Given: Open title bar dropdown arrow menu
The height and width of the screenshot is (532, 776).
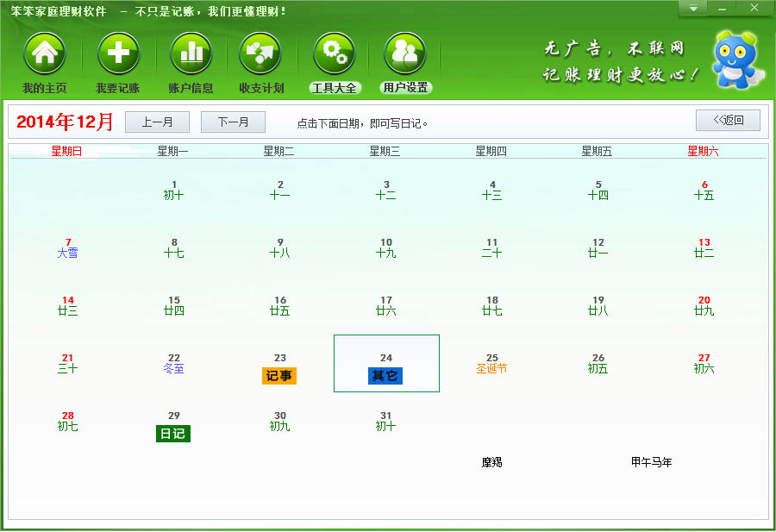Looking at the screenshot, I should tap(692, 9).
